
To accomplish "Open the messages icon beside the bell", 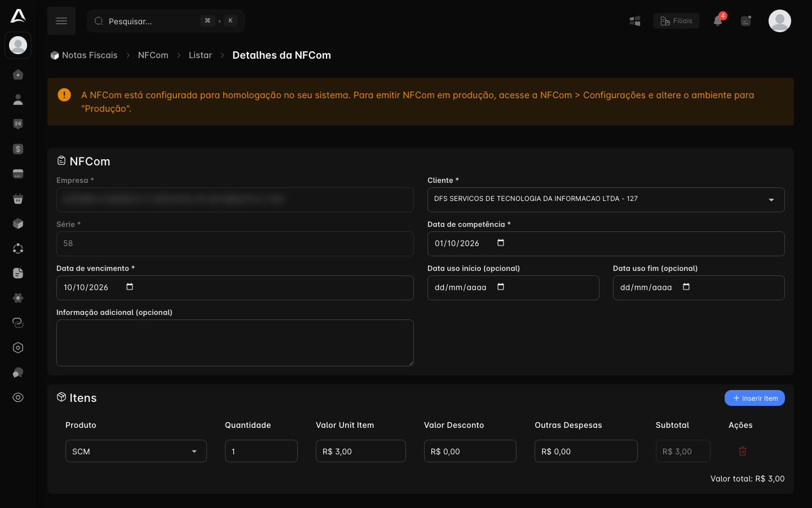I will (746, 21).
